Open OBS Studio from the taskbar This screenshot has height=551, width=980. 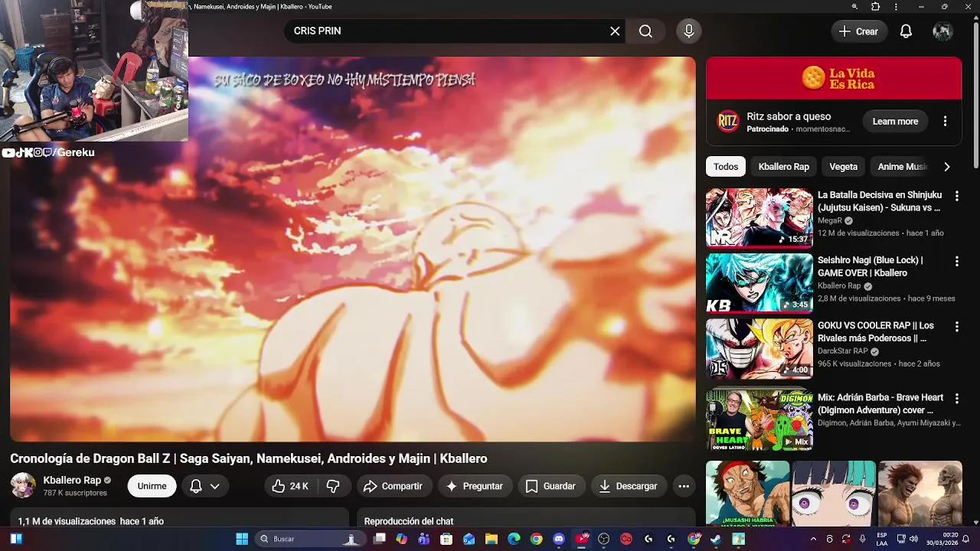coord(604,539)
